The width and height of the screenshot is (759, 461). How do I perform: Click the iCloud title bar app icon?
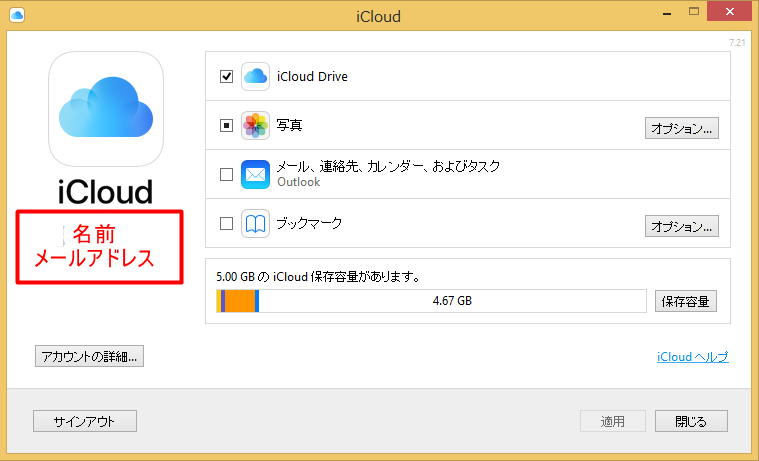click(17, 15)
